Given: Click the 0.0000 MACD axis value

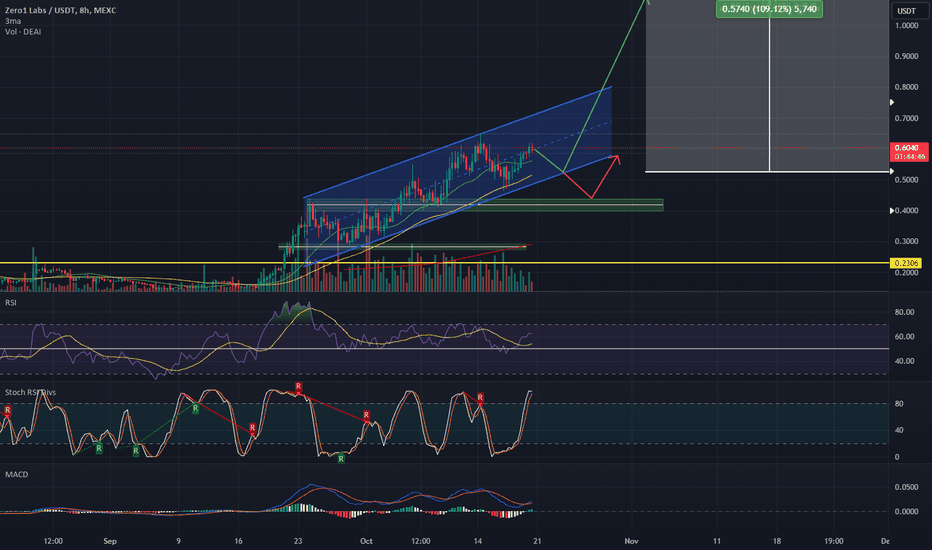Looking at the screenshot, I should [906, 511].
